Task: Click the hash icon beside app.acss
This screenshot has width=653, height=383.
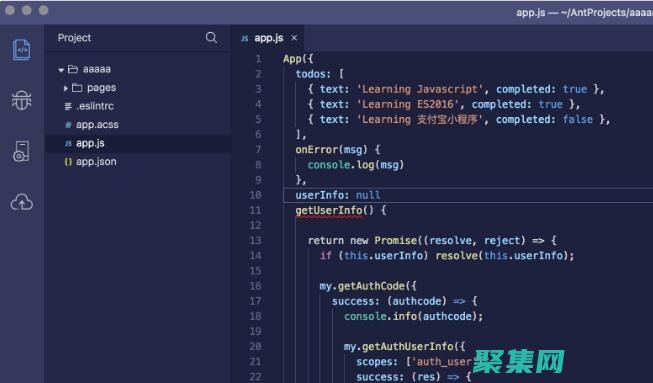Action: [x=68, y=125]
